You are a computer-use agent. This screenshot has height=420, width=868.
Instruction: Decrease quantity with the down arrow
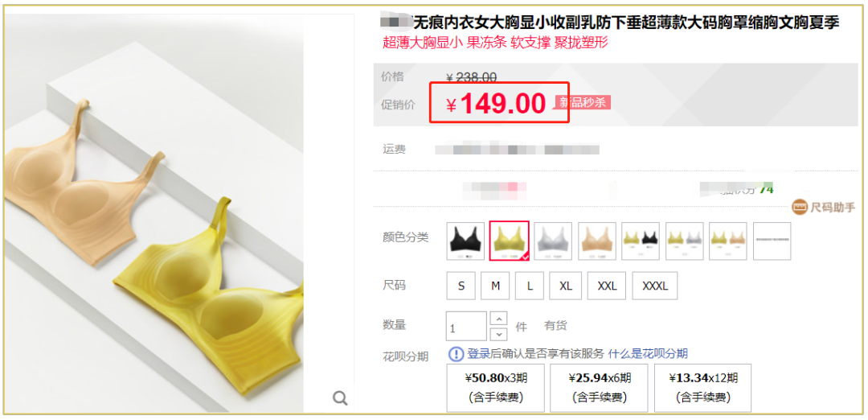(x=499, y=334)
